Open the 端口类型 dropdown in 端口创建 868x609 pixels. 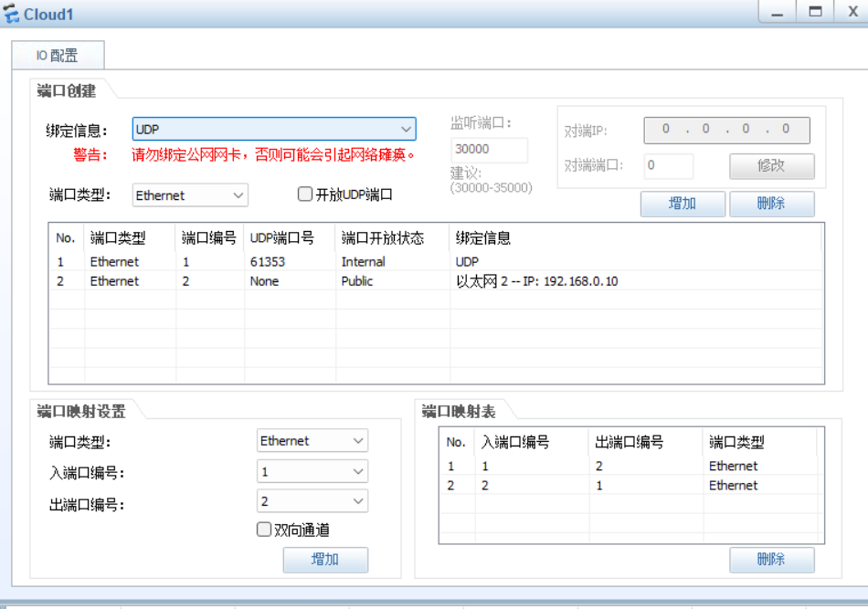pos(190,195)
